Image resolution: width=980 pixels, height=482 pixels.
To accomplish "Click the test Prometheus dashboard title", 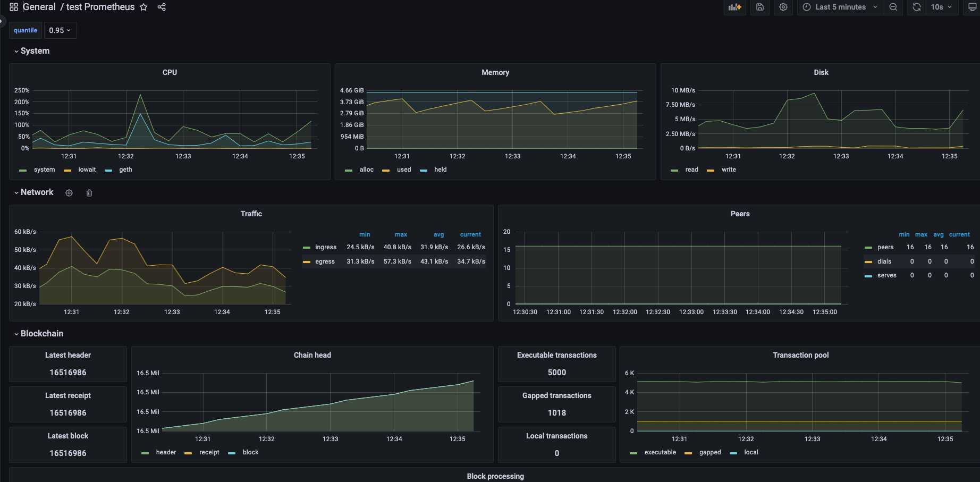I will (100, 7).
